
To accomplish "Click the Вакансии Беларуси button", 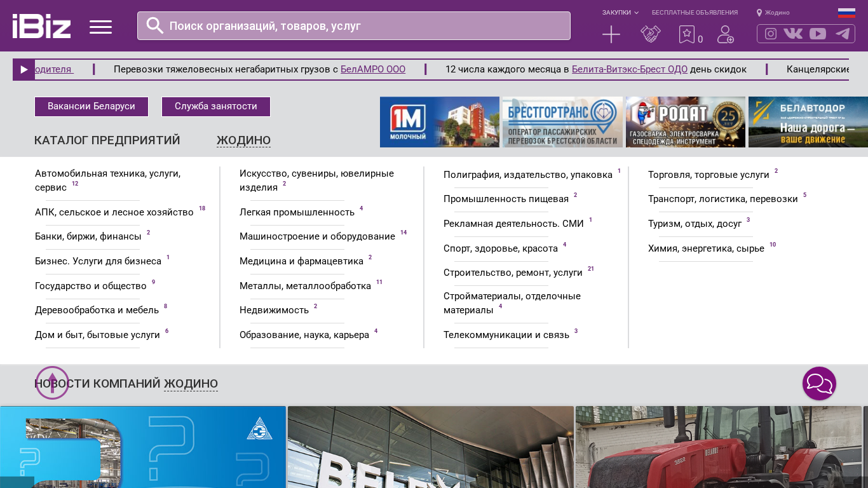I will 92,107.
